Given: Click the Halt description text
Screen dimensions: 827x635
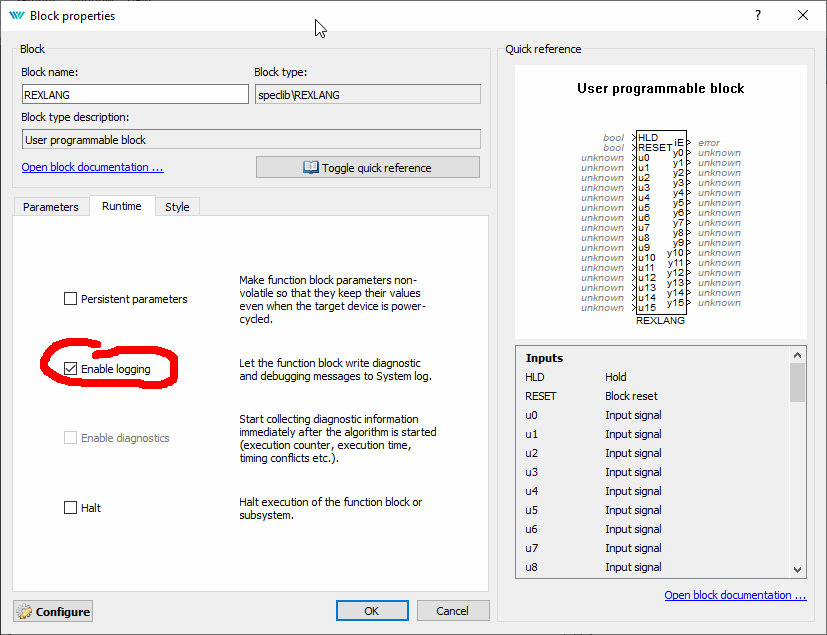Looking at the screenshot, I should [x=331, y=508].
